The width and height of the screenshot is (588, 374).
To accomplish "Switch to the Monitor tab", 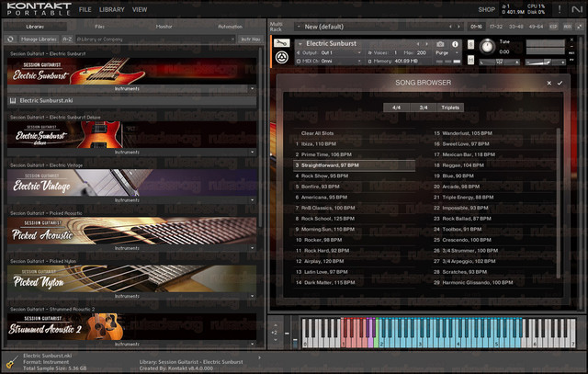I will (x=164, y=27).
